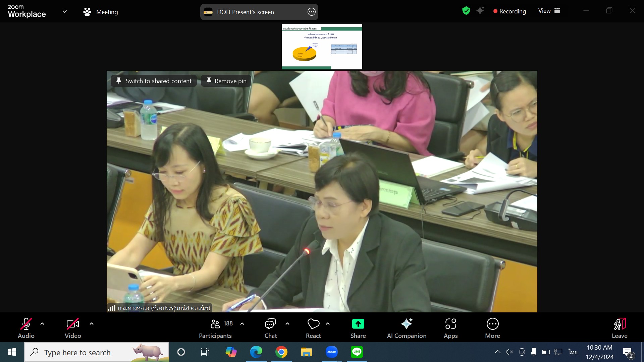The width and height of the screenshot is (644, 362).
Task: Open Zoom Workplace dropdown chevron
Action: click(65, 12)
